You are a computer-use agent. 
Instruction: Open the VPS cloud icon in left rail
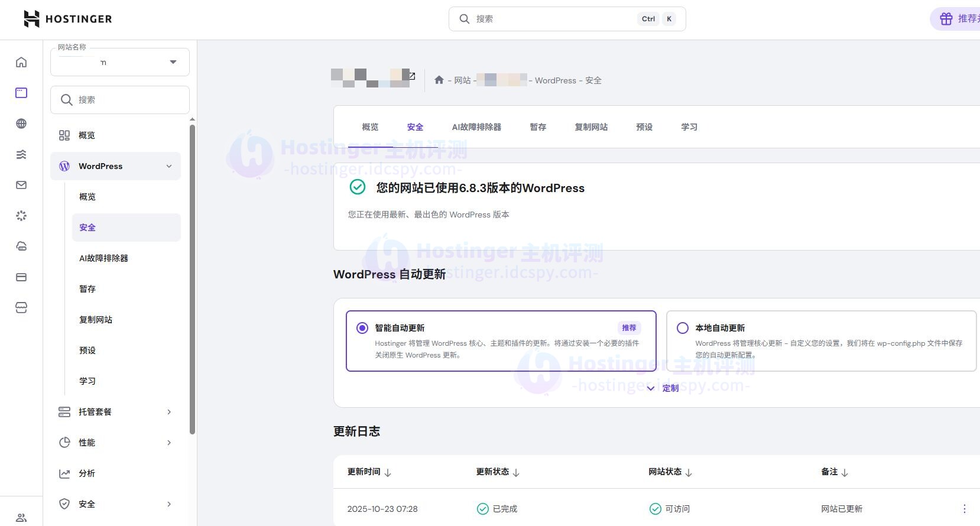point(21,246)
